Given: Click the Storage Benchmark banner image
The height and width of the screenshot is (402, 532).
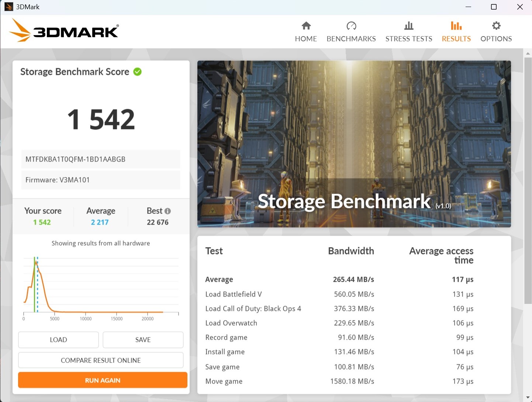Looking at the screenshot, I should (354, 144).
